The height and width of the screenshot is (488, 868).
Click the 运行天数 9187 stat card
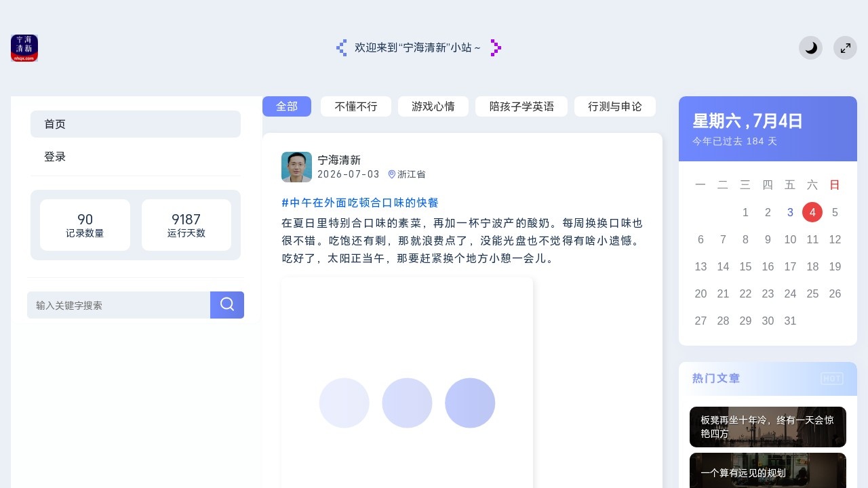186,225
